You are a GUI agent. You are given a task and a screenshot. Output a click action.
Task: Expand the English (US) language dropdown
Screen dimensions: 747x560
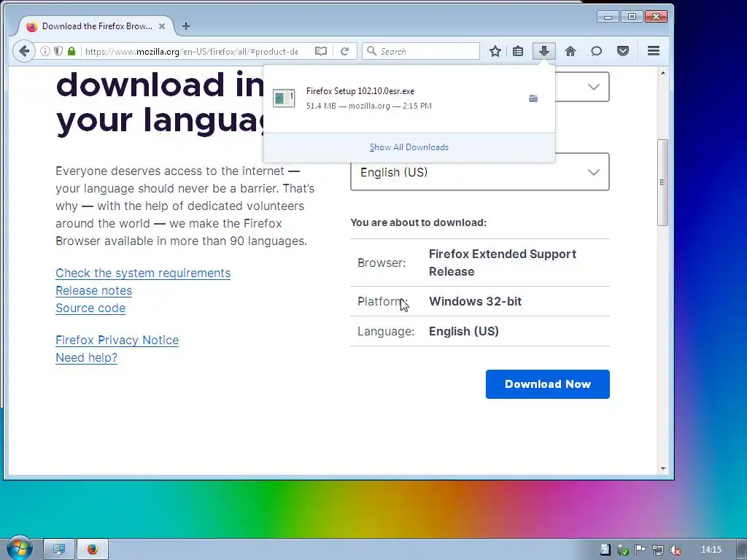coord(480,172)
